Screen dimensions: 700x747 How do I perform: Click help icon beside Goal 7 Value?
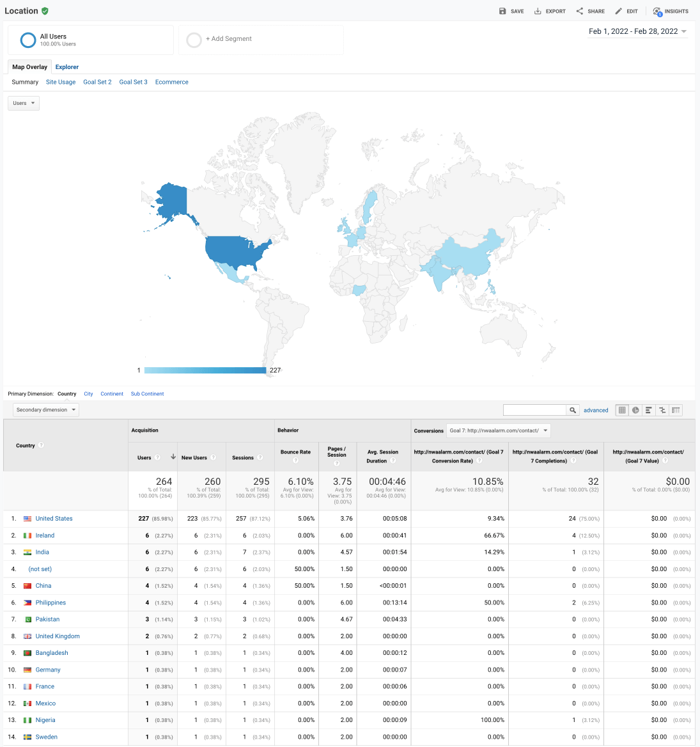pyautogui.click(x=665, y=460)
